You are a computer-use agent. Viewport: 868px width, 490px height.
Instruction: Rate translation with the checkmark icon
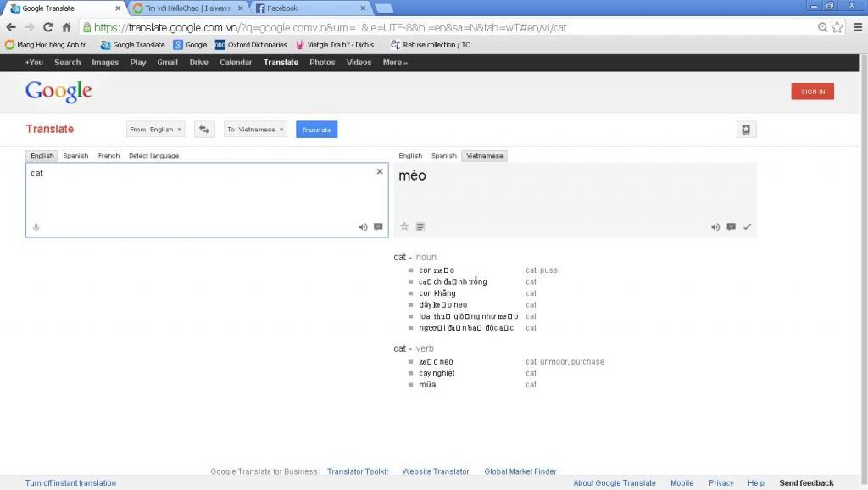(747, 226)
